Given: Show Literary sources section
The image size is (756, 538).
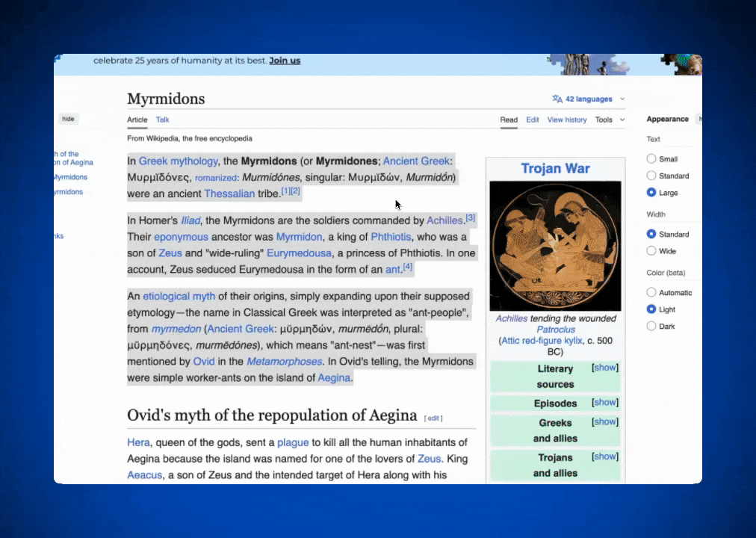Looking at the screenshot, I should click(604, 368).
